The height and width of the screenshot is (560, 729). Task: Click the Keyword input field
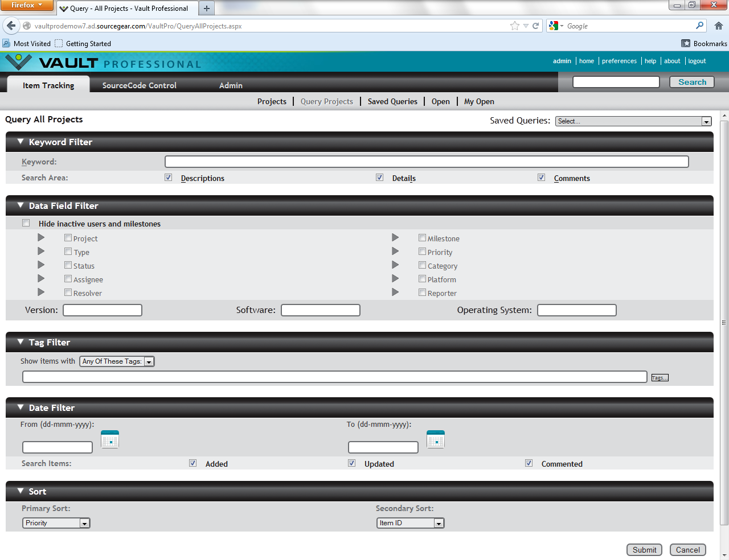tap(427, 162)
